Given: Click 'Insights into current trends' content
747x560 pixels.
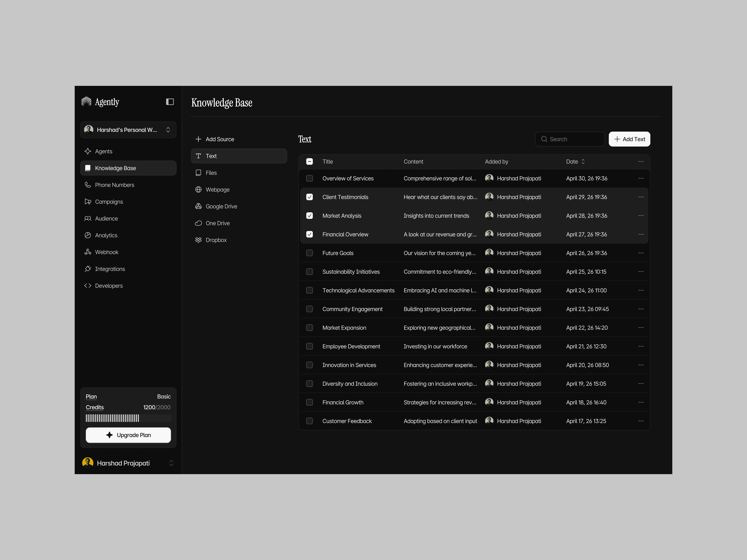Looking at the screenshot, I should 436,216.
